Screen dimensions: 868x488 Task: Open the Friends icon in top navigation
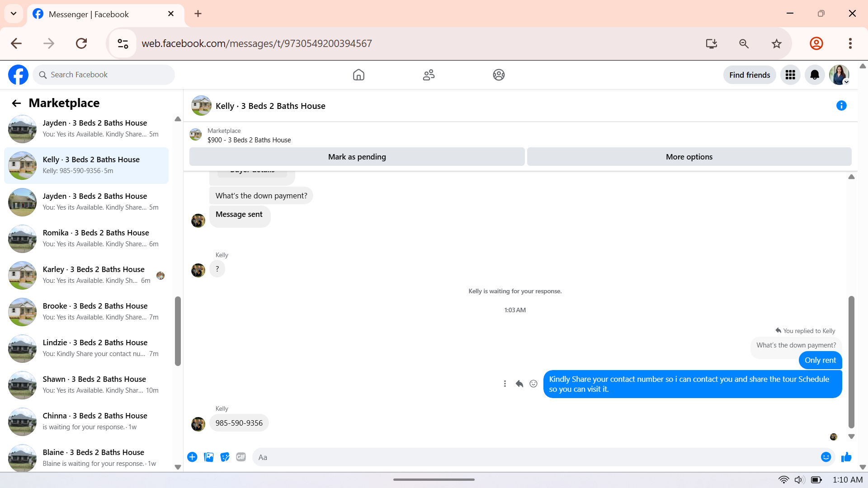429,75
